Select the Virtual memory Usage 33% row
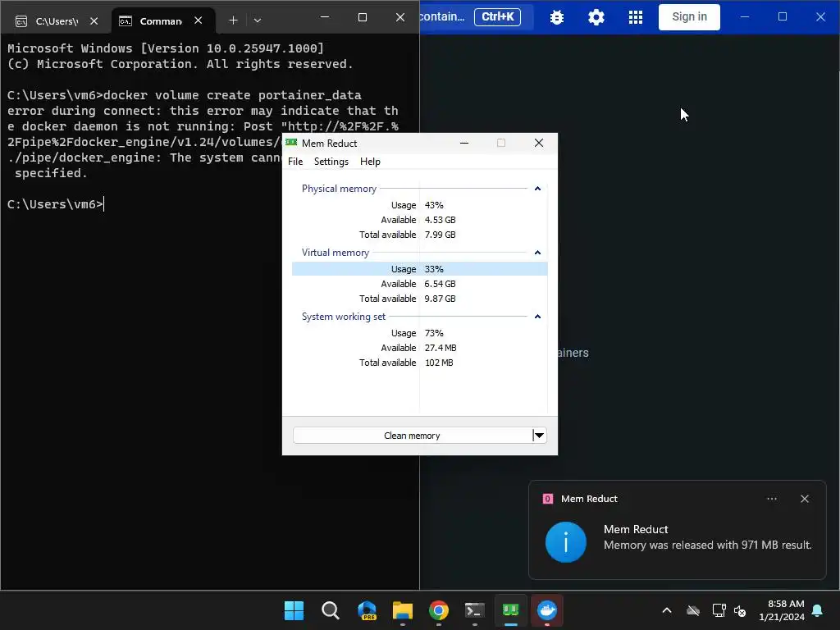 (419, 269)
